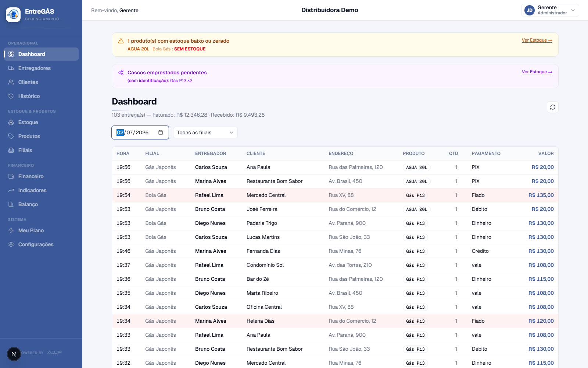Click the Meu Plano lightning icon
Viewport: 588px width, 368px height.
click(x=11, y=230)
